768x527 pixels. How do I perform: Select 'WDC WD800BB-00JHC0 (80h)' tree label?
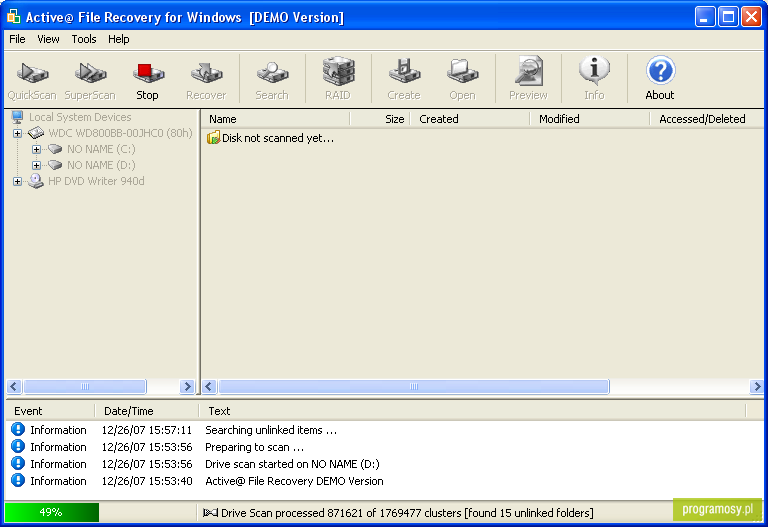pyautogui.click(x=120, y=133)
